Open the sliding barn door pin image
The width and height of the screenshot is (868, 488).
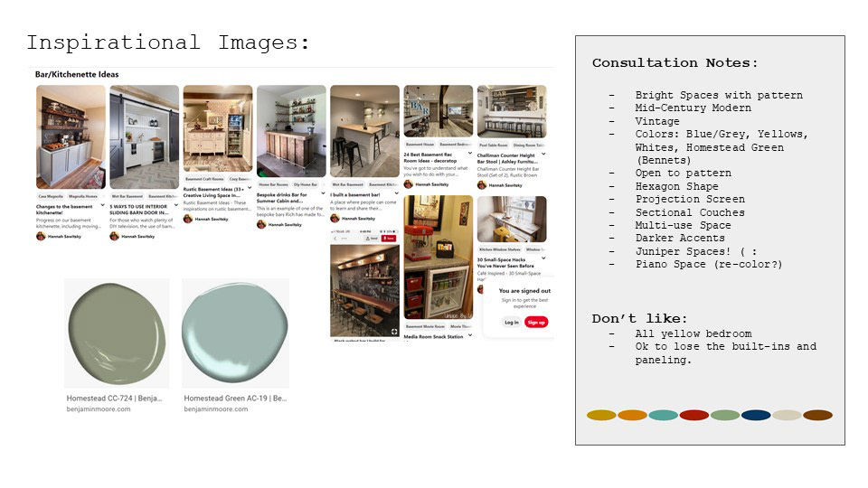pos(144,136)
